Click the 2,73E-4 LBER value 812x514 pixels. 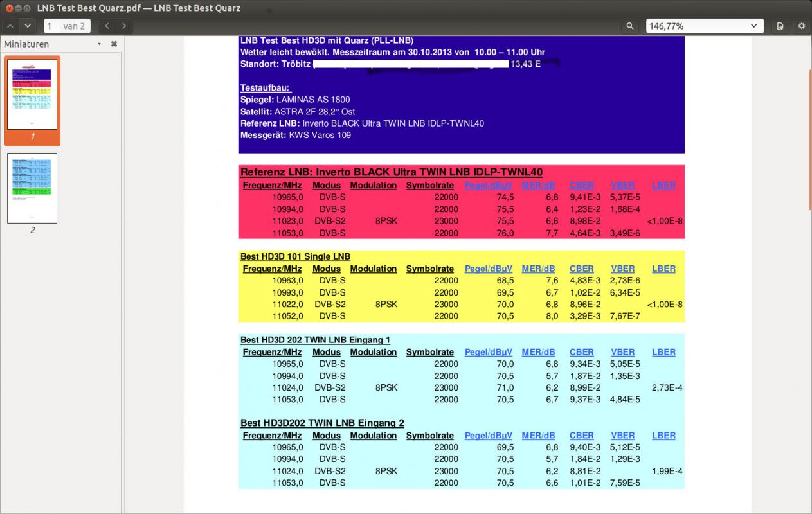point(667,387)
